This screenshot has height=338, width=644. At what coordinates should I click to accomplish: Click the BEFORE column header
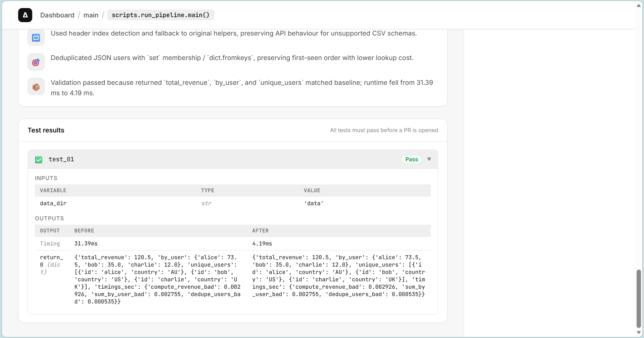[84, 231]
